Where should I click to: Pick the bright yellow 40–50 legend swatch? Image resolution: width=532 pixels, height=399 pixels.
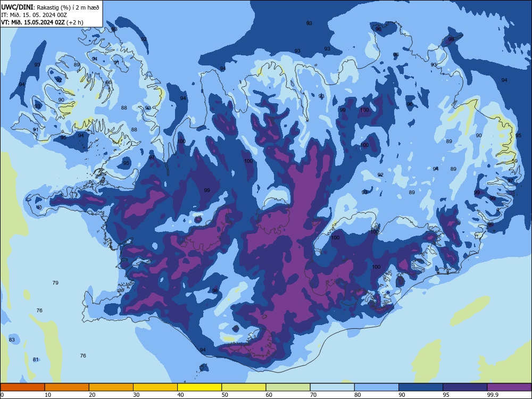tap(199, 387)
